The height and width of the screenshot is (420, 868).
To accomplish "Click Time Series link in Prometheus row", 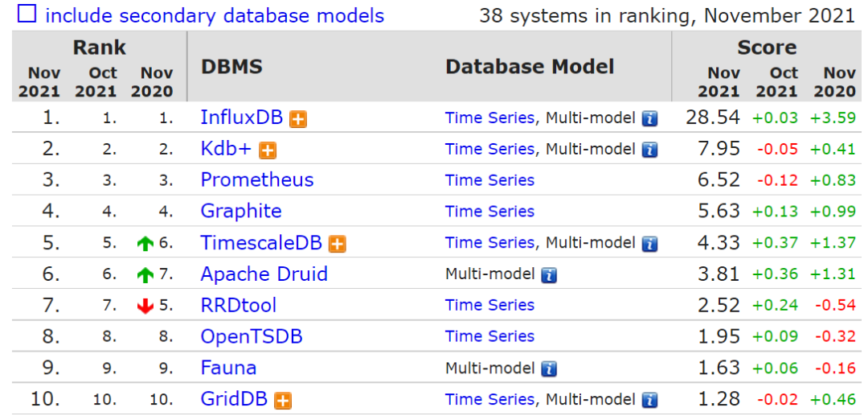I will pyautogui.click(x=489, y=180).
